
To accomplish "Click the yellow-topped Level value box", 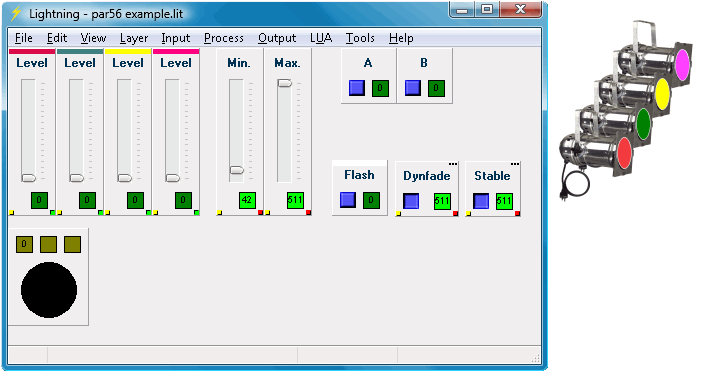I will pyautogui.click(x=135, y=200).
